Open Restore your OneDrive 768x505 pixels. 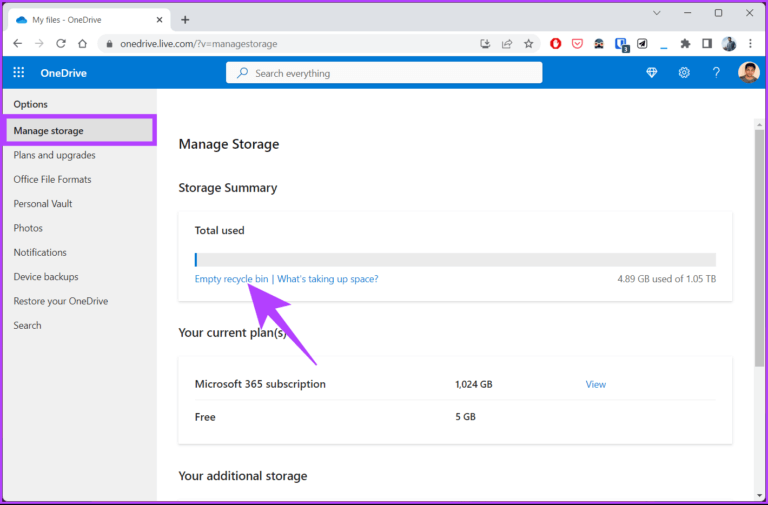point(61,301)
